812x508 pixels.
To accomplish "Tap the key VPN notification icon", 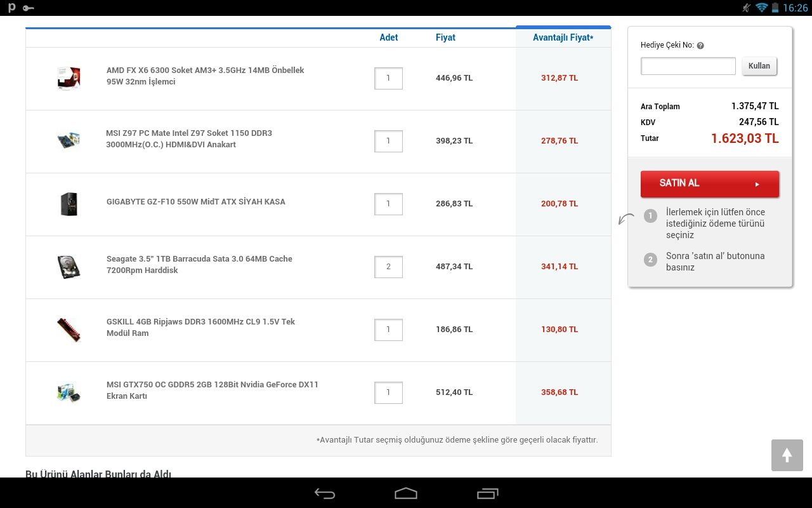I will point(28,8).
